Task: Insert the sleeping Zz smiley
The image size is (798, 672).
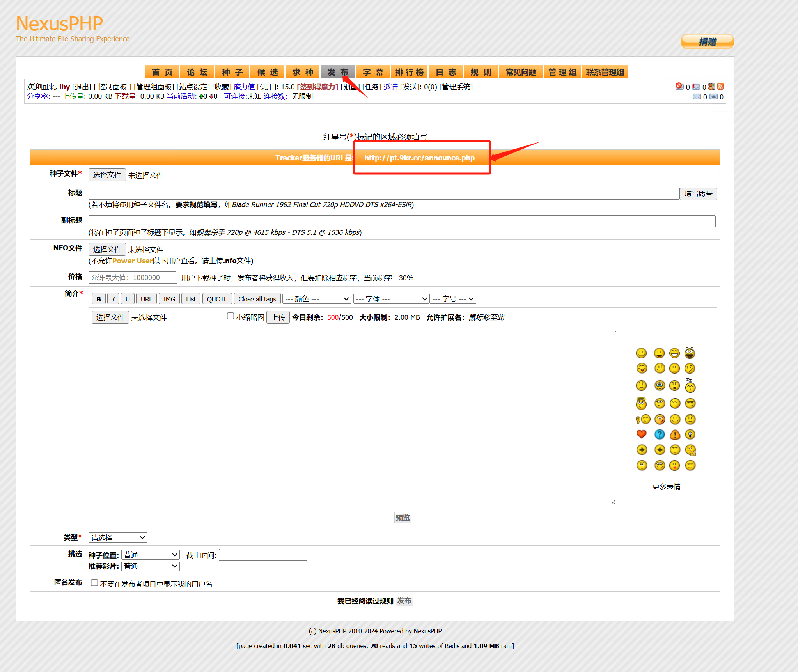Action: click(690, 385)
